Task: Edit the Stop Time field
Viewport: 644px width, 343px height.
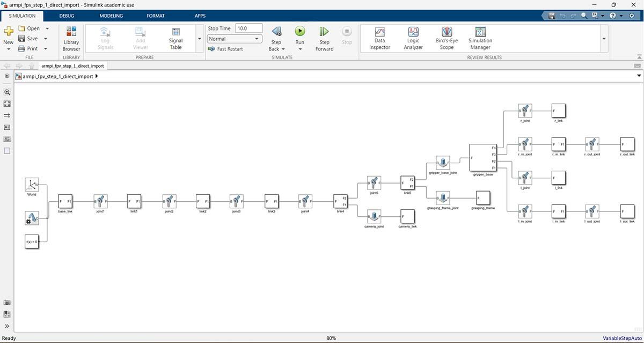Action: click(249, 28)
